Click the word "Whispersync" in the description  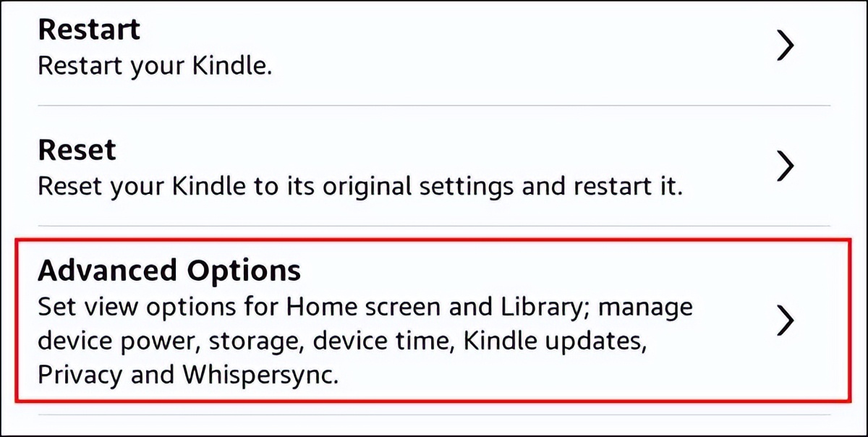click(x=260, y=376)
